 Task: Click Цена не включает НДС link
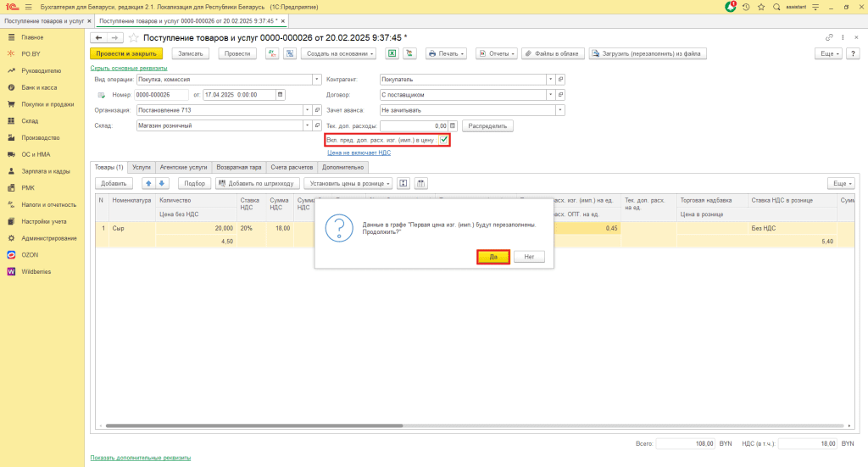tap(359, 153)
